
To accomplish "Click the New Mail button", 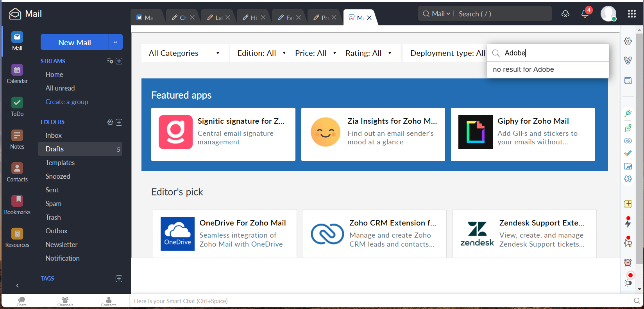I will (x=74, y=42).
